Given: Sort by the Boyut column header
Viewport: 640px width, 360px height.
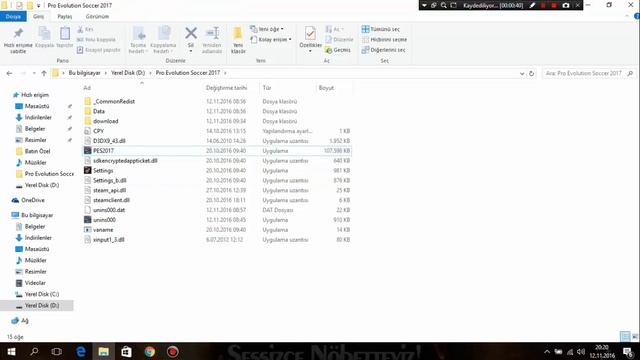Looking at the screenshot, I should [x=326, y=88].
